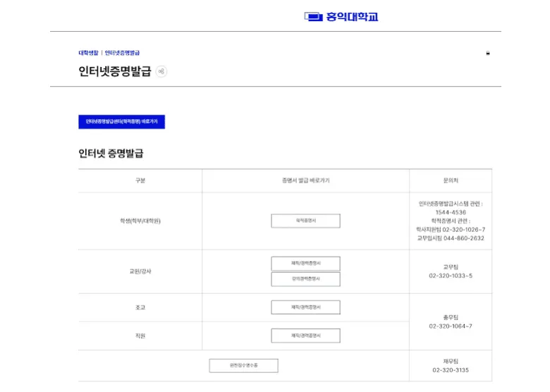This screenshot has height=392, width=550.
Task: Click 재직/경력증명서 button in the 교원/강사 row
Action: point(305,263)
